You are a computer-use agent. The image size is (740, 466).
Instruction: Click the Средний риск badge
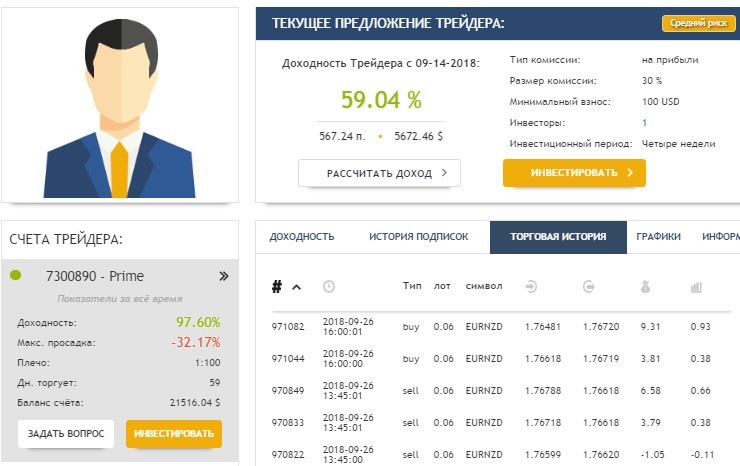click(697, 23)
